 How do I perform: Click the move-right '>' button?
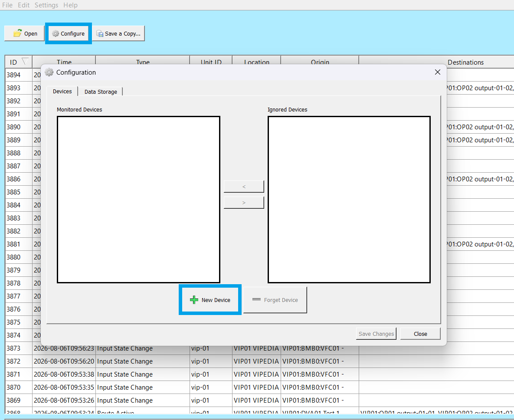(244, 203)
